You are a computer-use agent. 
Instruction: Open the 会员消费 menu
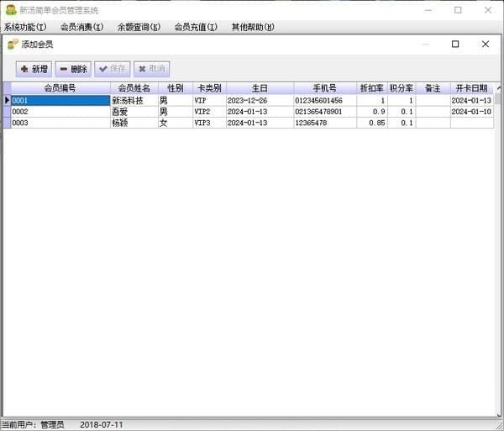(x=82, y=27)
